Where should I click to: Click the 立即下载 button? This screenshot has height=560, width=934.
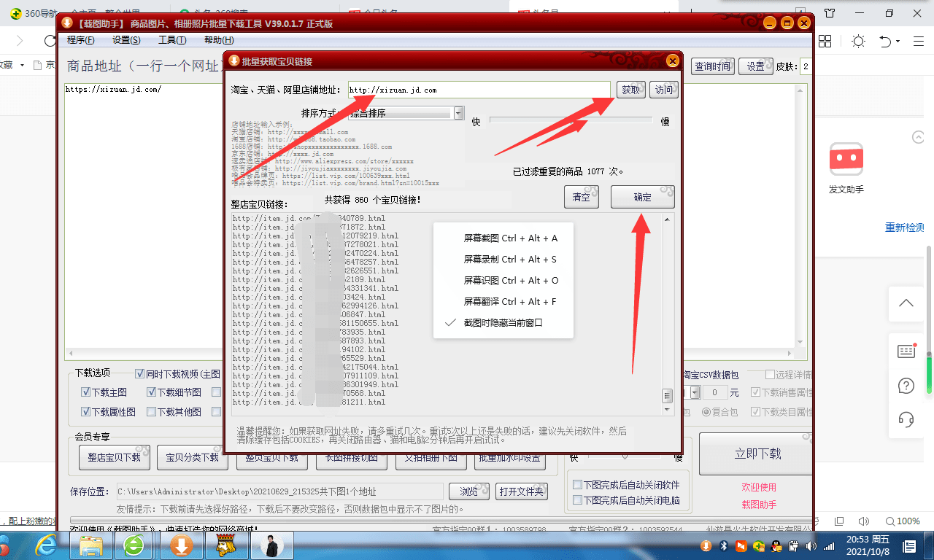tap(756, 454)
